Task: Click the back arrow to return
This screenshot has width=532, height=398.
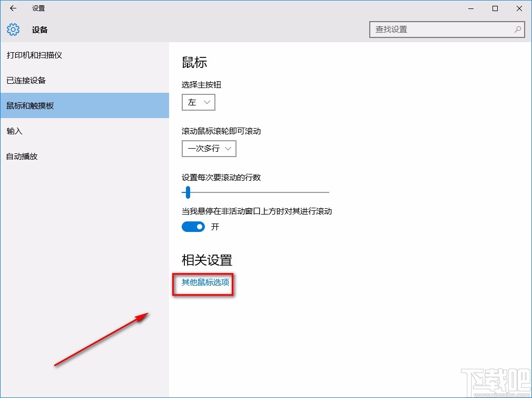Action: pos(12,8)
